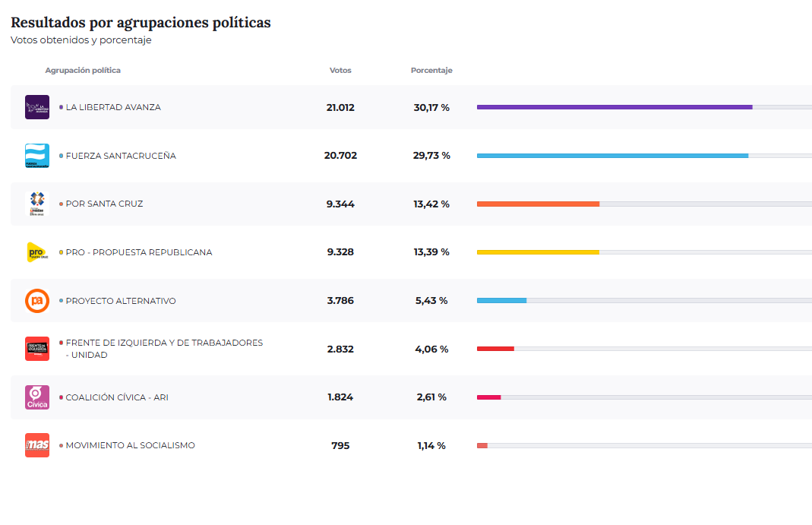The height and width of the screenshot is (525, 812).
Task: Toggle the blue dot beside Fuerza Santacruceña
Action: pos(59,155)
